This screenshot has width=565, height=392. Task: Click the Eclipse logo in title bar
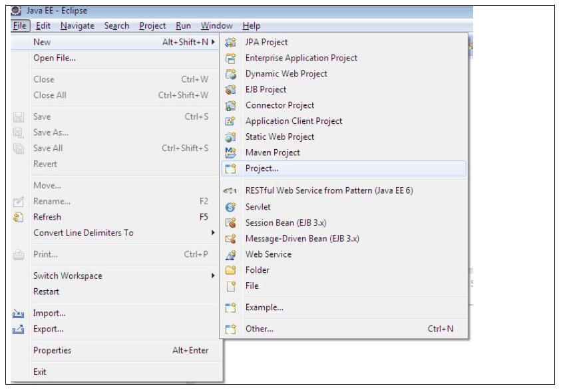16,11
